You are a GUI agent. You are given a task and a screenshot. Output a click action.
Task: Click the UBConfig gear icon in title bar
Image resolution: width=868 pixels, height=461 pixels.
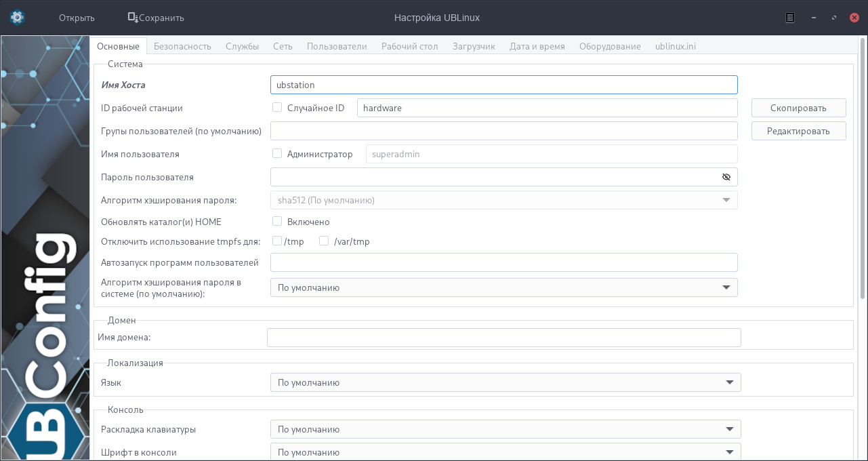pos(18,18)
